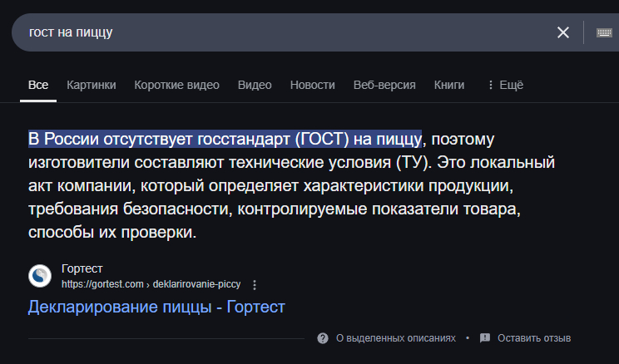Switch to the Веб-версия tab
Image resolution: width=619 pixels, height=364 pixels.
click(x=384, y=85)
